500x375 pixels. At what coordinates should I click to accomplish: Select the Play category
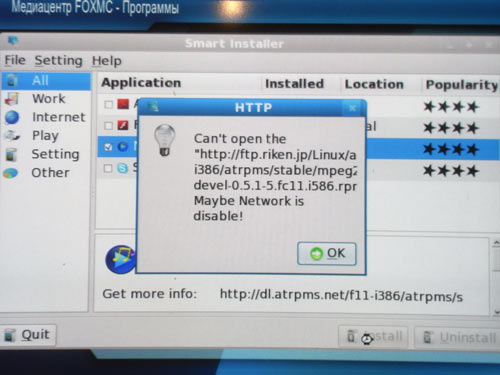(x=46, y=136)
